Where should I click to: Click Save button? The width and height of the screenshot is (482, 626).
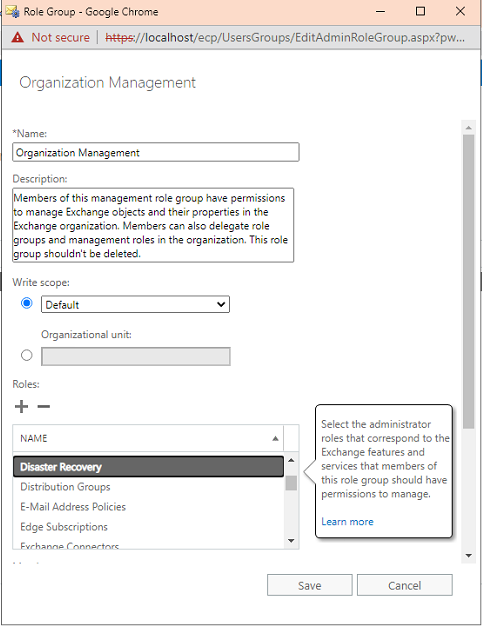coord(309,585)
